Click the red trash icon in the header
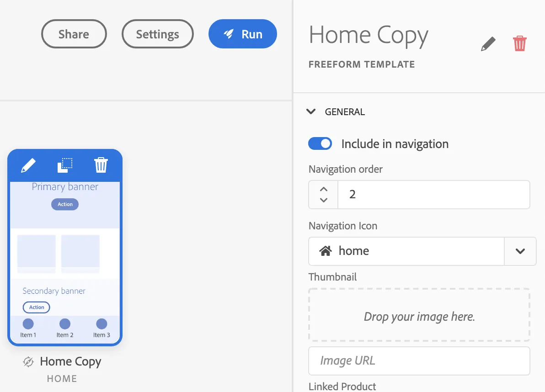 [x=520, y=43]
